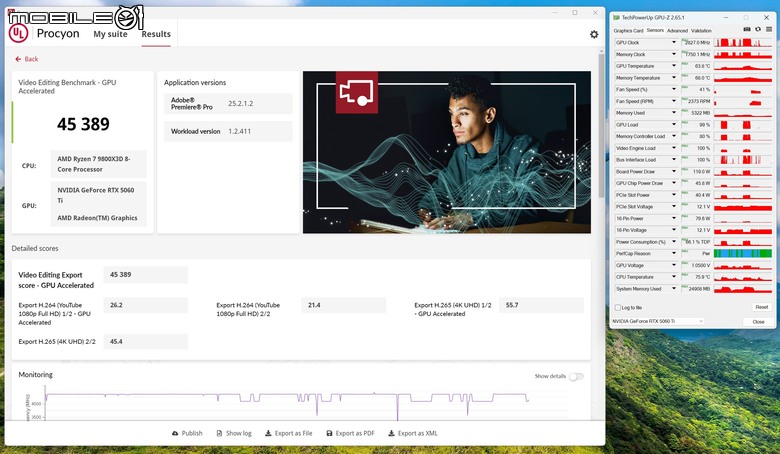Screen dimensions: 780x454
Task: Click the Export as File button
Action: tap(289, 433)
